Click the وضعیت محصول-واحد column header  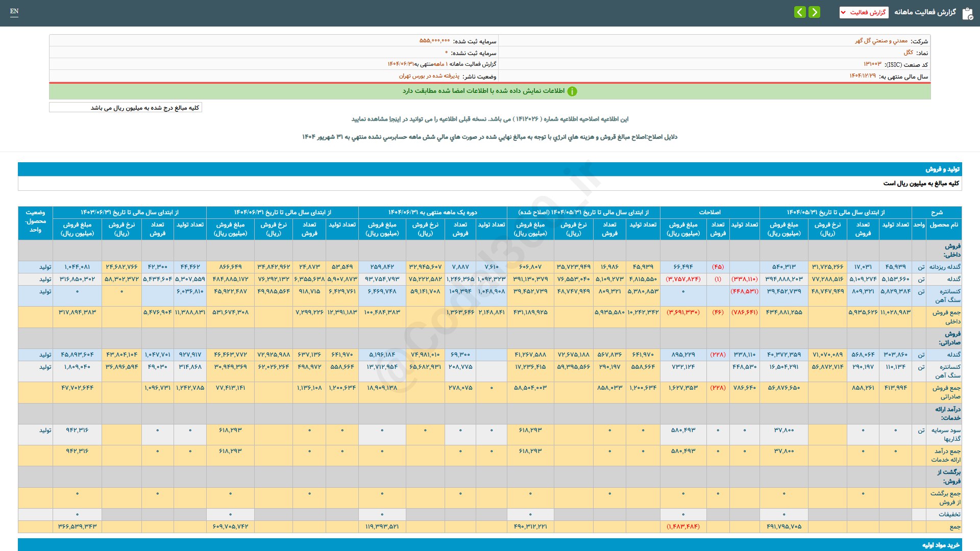click(35, 221)
